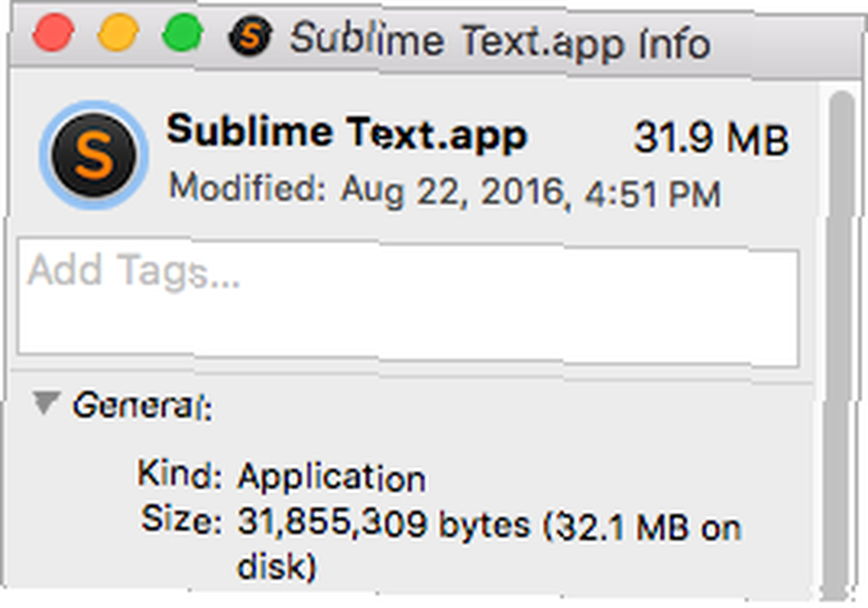Select the large Sublime Text app icon
868x608 pixels.
[94, 155]
